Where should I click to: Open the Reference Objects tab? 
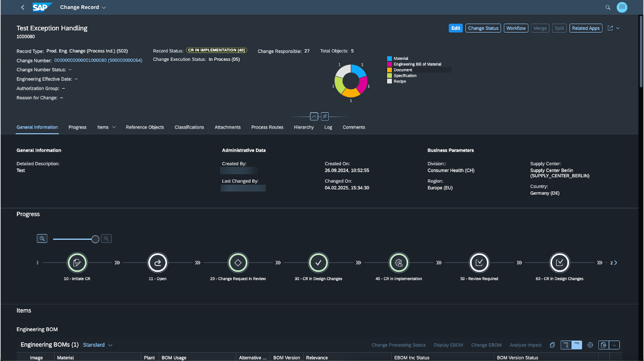point(145,128)
